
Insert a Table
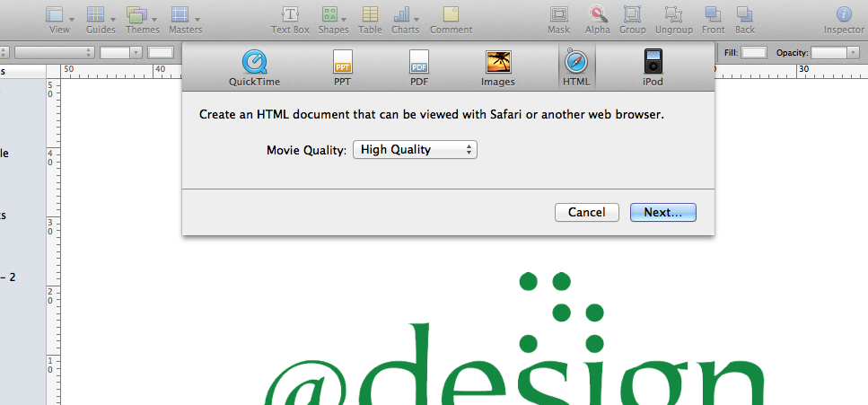[x=370, y=20]
